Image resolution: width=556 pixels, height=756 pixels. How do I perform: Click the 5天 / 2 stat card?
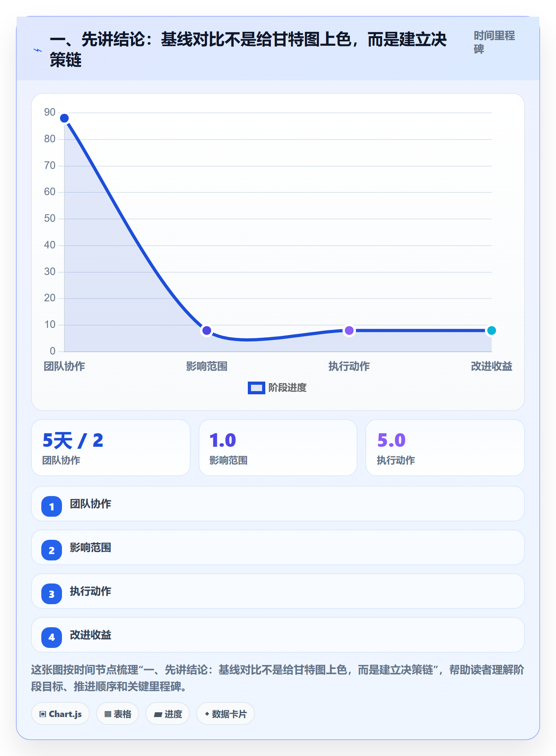111,448
